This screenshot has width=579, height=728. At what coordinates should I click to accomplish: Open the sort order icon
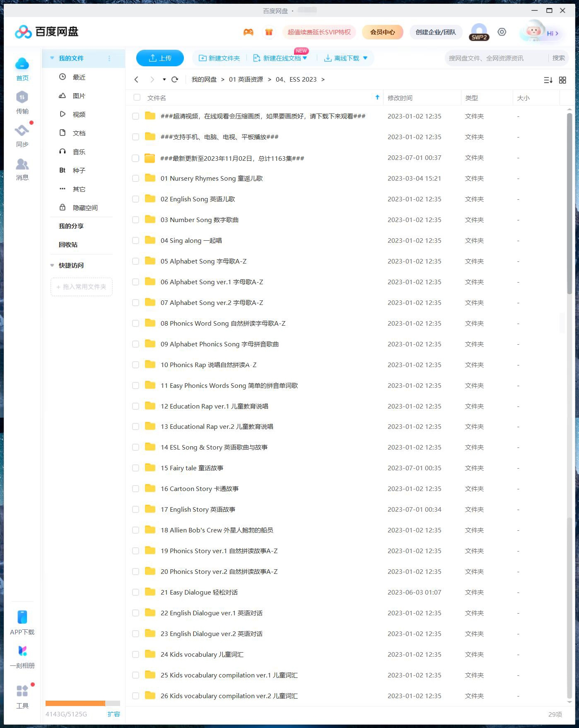pos(548,80)
